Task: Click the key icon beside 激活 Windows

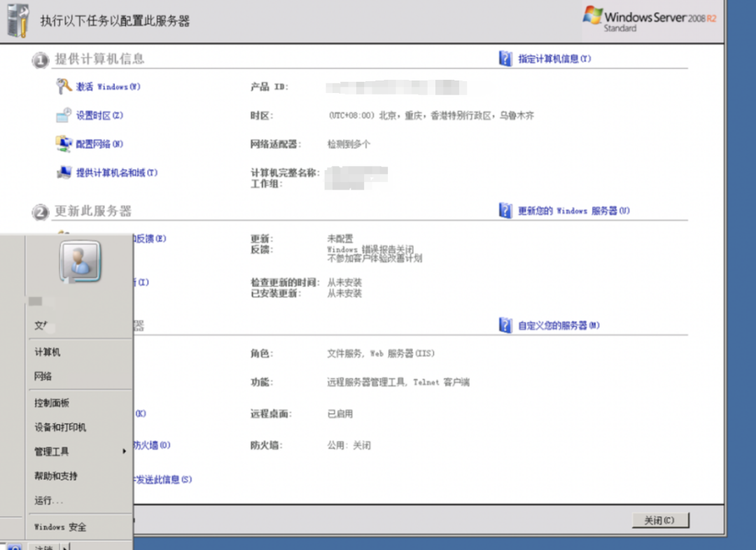Action: (x=64, y=86)
